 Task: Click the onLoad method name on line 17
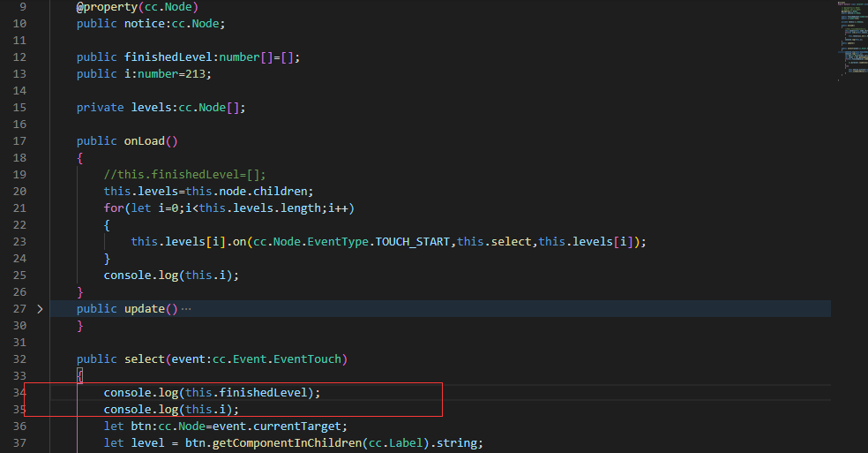click(x=145, y=140)
